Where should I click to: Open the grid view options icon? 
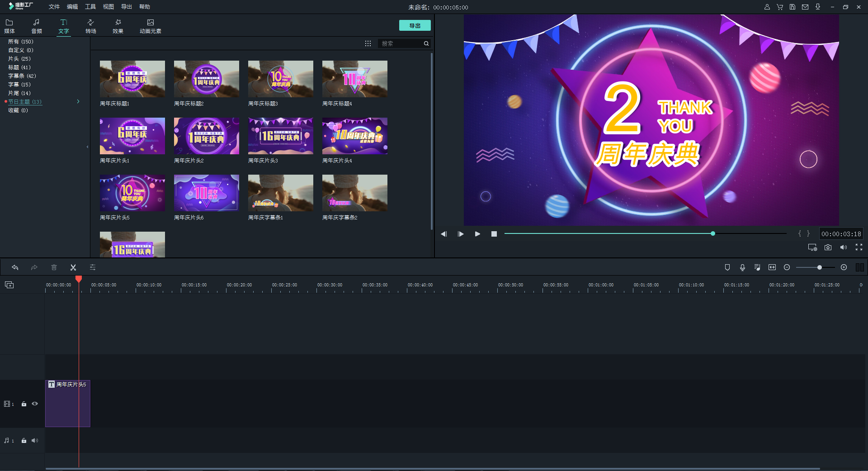368,43
